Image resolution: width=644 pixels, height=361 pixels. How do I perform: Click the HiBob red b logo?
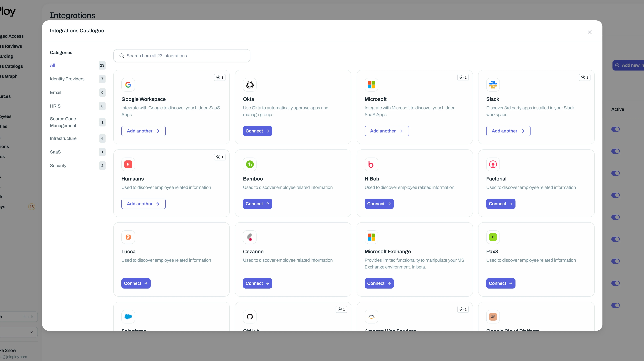(x=371, y=164)
